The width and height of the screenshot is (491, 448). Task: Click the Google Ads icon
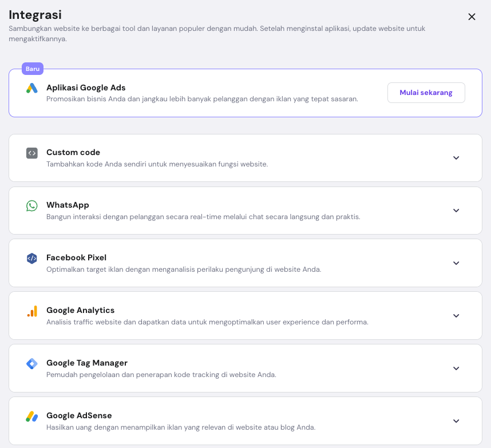32,89
